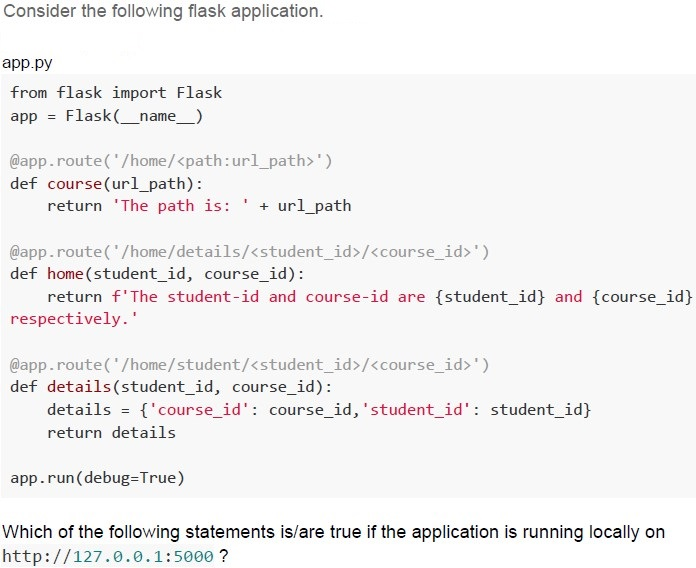
Task: Click the '/home/student/' route decorator line
Action: tap(249, 365)
